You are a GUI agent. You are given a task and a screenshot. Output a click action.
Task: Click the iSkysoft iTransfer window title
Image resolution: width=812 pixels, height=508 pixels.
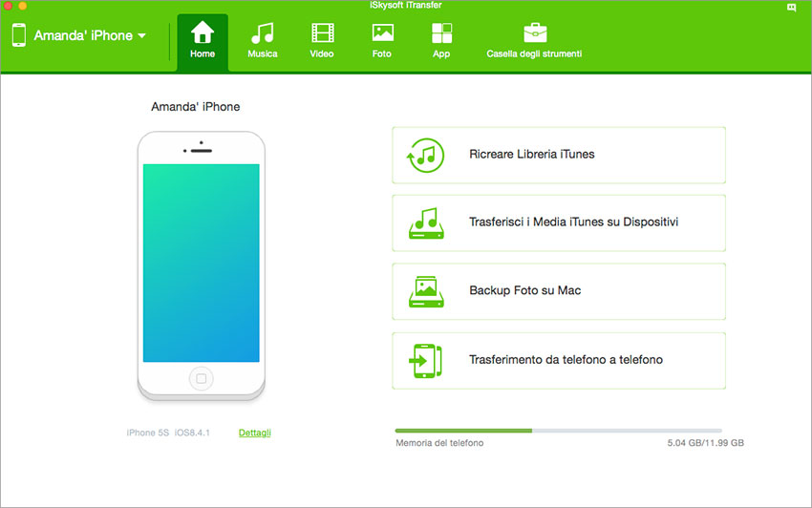(405, 5)
